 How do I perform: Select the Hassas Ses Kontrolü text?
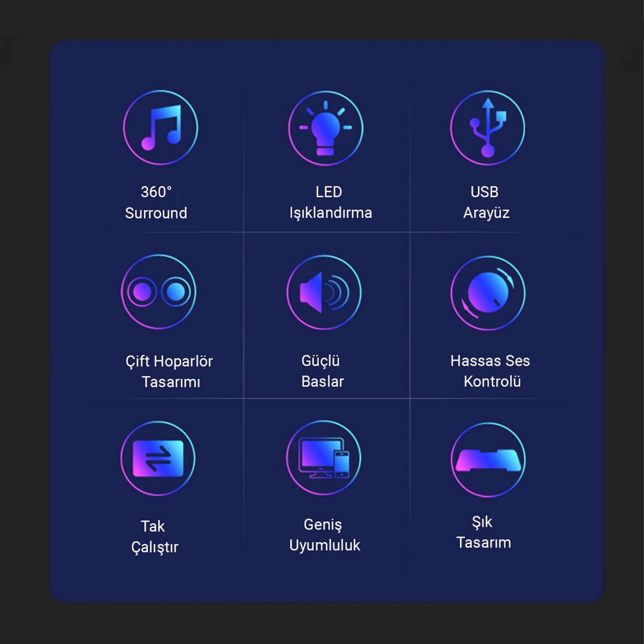click(490, 371)
